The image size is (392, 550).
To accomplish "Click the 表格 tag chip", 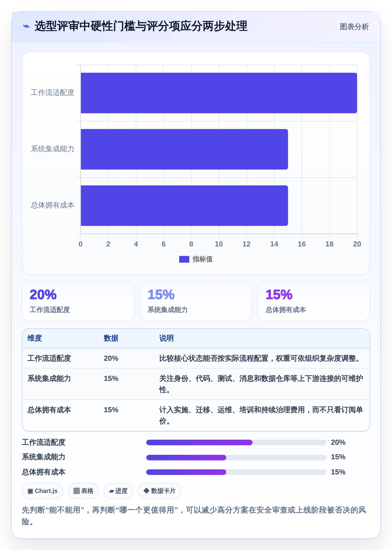I will [83, 491].
